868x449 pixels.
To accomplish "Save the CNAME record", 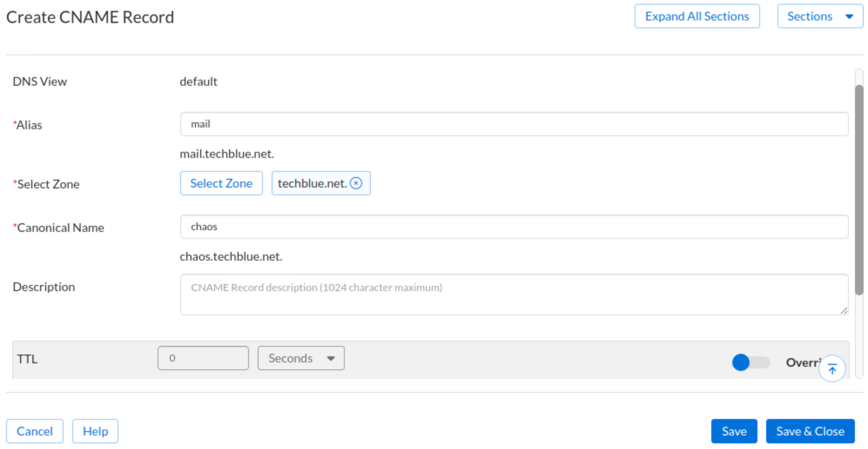I will (734, 431).
